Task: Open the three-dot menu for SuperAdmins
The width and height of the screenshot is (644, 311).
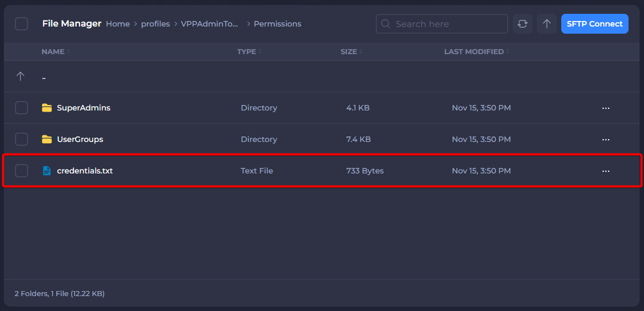Action: click(x=605, y=108)
